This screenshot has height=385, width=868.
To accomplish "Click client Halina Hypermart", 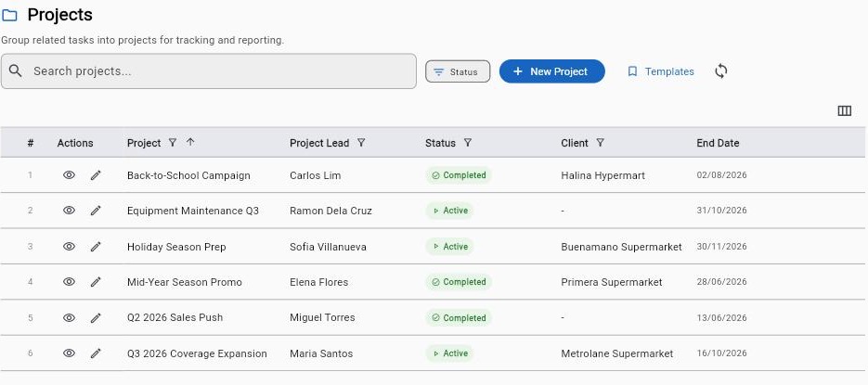I will (x=602, y=175).
